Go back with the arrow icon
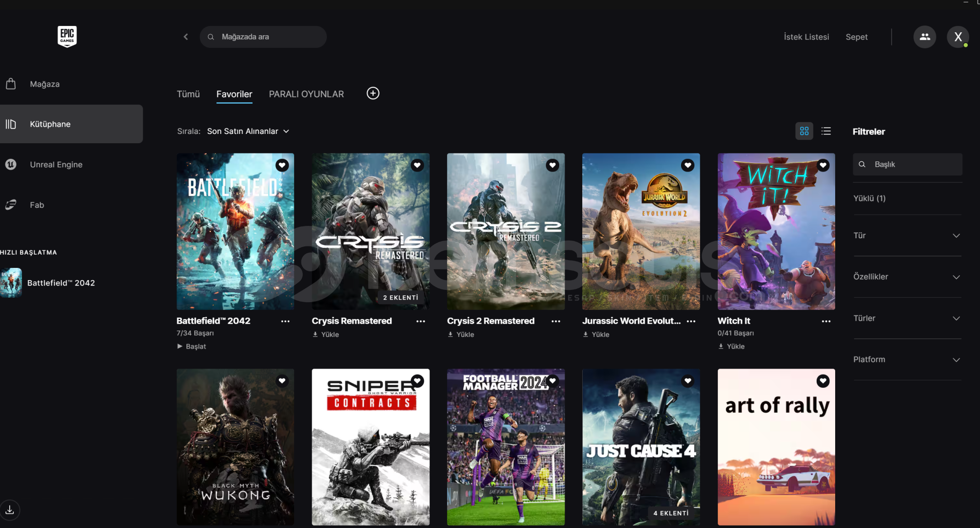 (x=186, y=37)
